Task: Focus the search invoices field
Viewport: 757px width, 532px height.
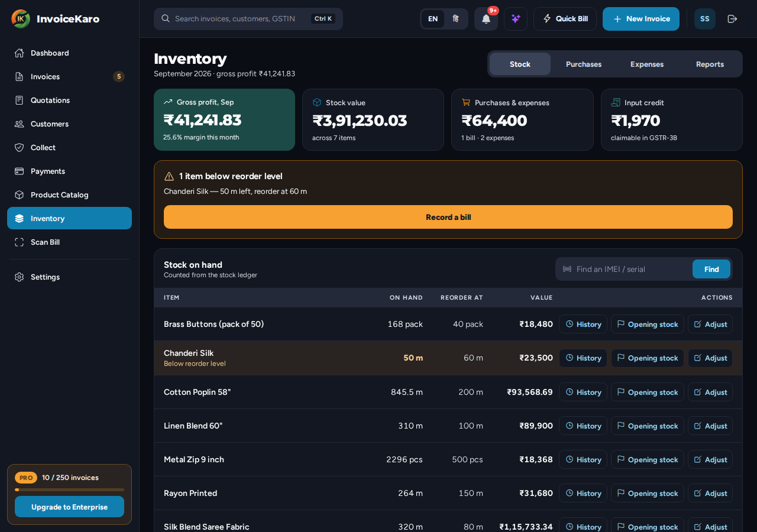Action: 248,19
